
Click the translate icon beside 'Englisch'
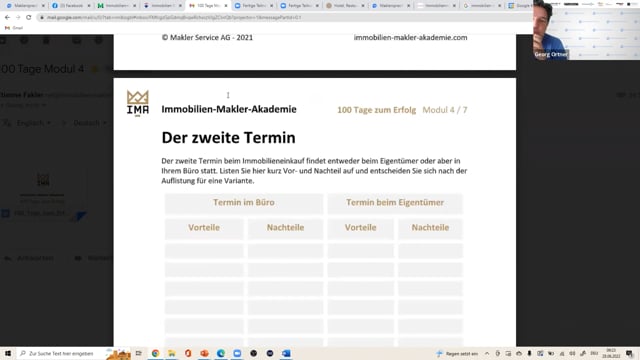(x=7, y=123)
